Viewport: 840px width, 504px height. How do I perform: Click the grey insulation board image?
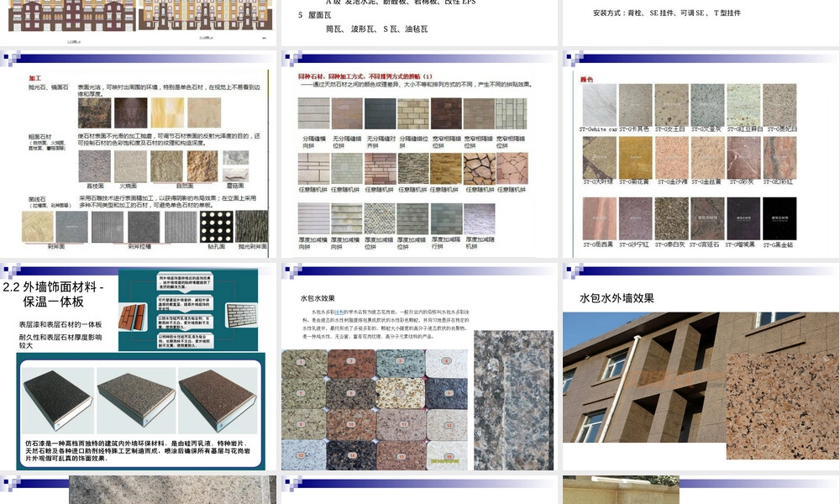[x=137, y=400]
